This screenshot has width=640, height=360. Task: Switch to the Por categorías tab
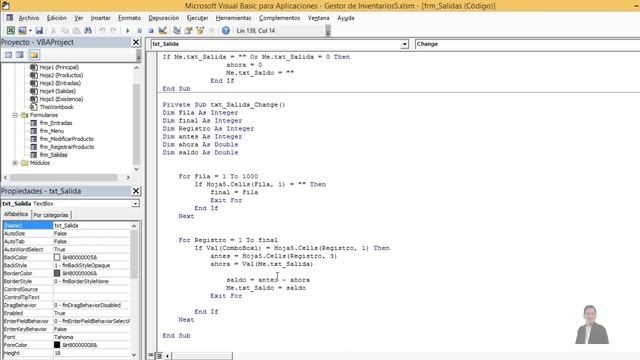pos(51,215)
